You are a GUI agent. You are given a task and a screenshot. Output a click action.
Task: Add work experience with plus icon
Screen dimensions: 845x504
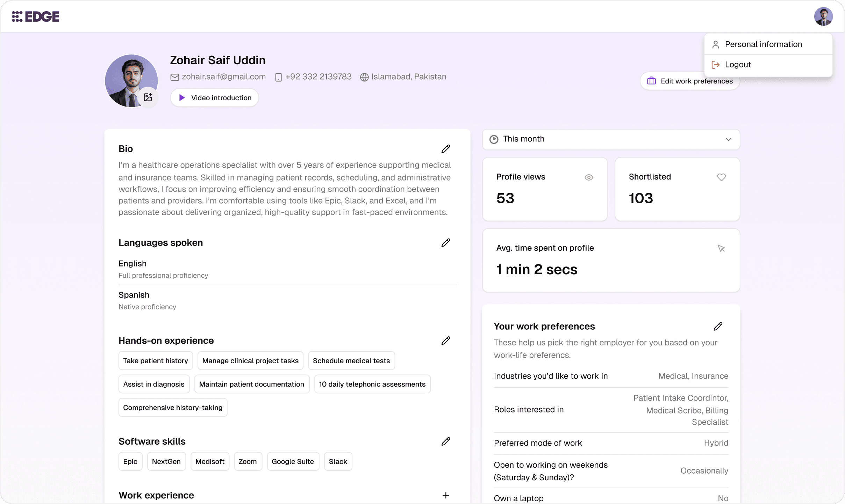445,495
